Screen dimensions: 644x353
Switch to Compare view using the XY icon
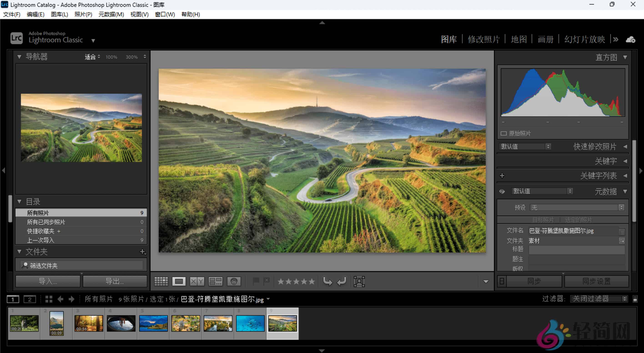[x=196, y=281]
